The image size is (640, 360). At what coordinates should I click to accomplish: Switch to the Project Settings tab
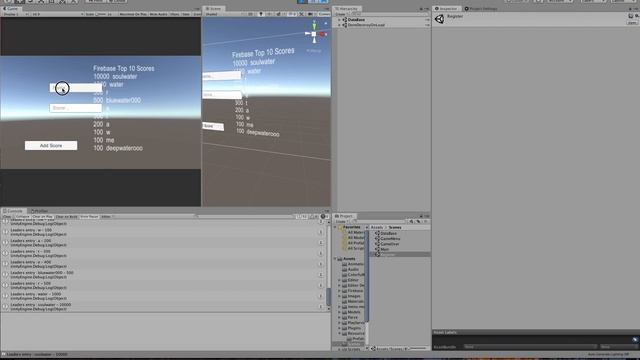482,9
